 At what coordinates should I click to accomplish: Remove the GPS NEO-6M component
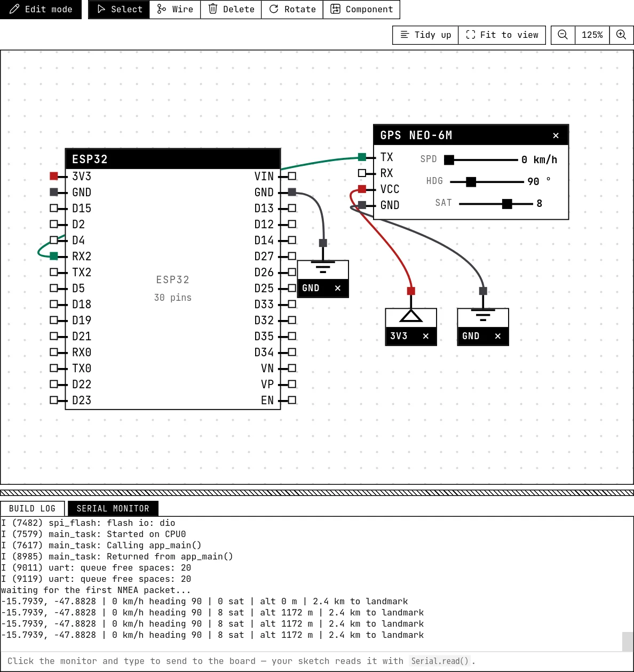(556, 135)
